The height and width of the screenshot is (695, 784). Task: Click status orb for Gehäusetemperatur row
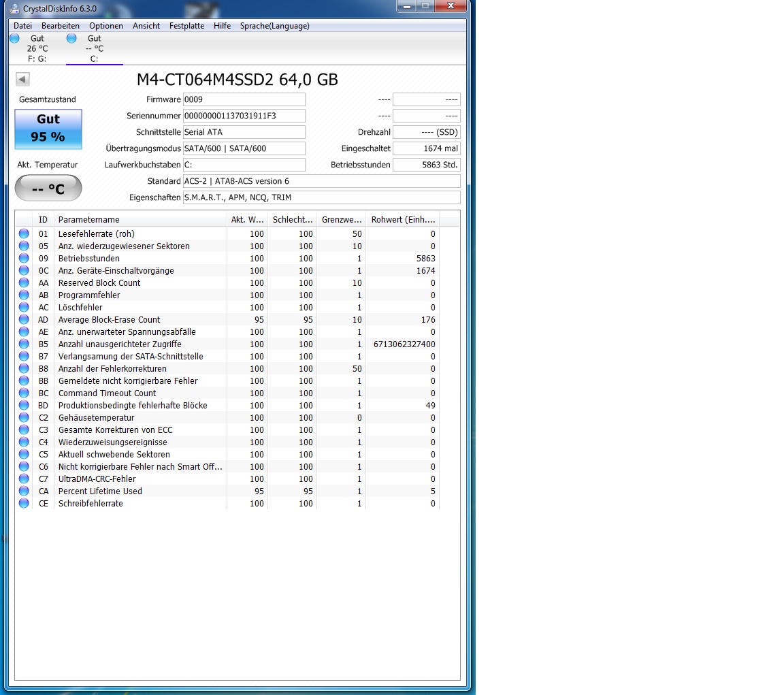(x=24, y=417)
